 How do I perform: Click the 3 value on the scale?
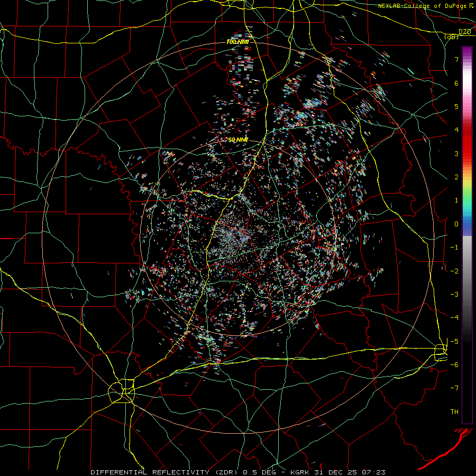[456, 153]
